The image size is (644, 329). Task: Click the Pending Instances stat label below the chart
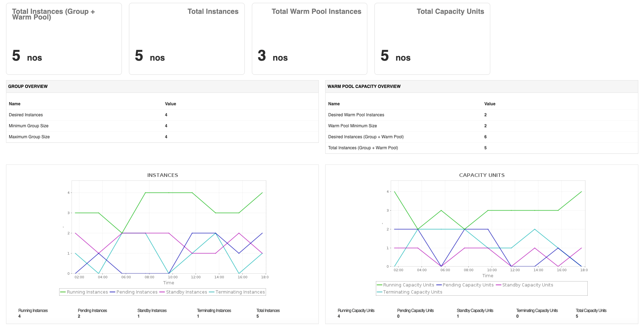point(92,311)
